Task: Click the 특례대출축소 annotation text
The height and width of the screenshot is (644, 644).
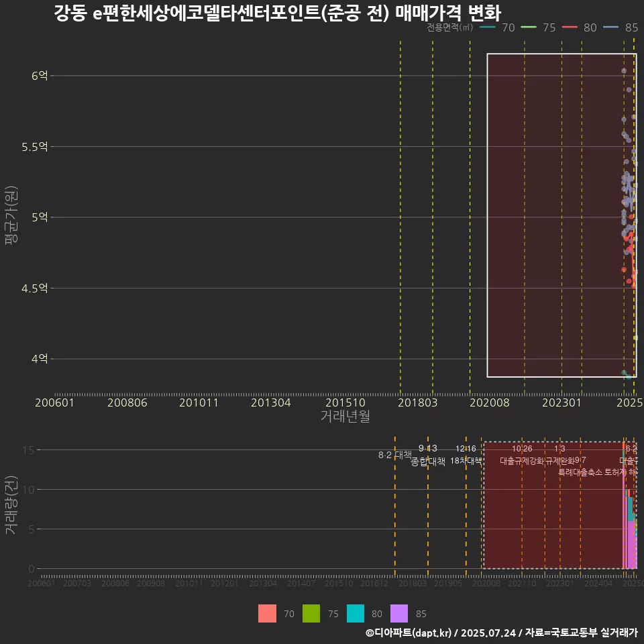Action: 580,472
